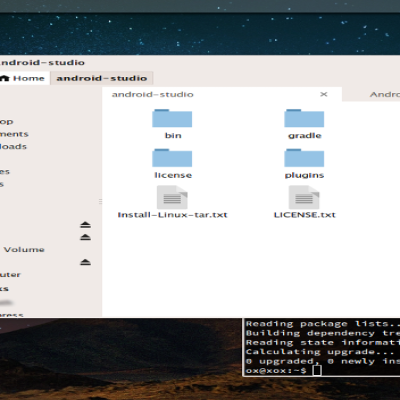The image size is (400, 400).
Task: Close the android-studio tab
Action: tap(323, 94)
